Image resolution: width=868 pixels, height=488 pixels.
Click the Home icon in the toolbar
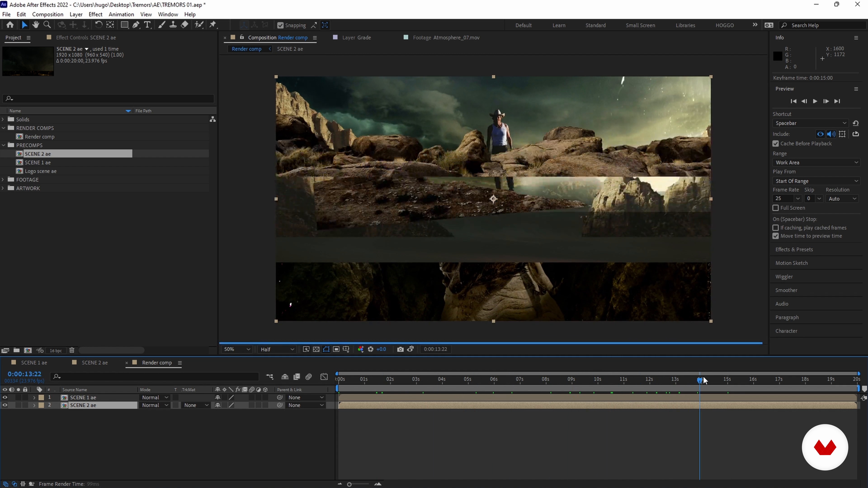[x=10, y=25]
